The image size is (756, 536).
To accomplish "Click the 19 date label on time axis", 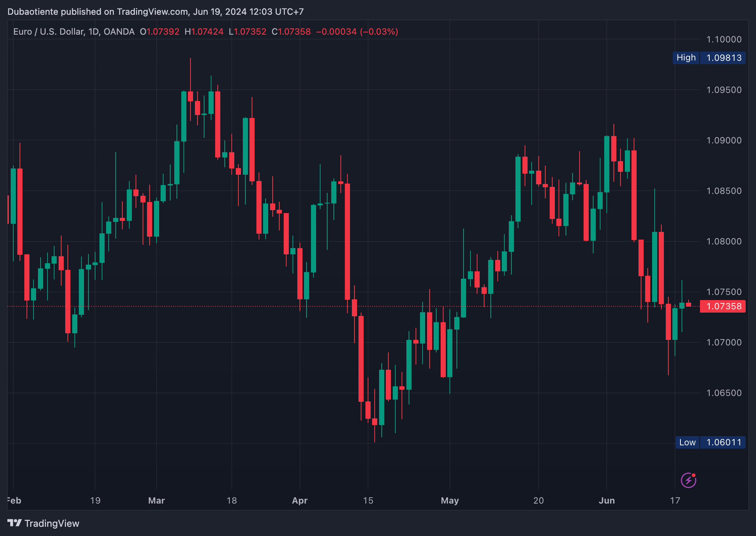I will [x=95, y=501].
